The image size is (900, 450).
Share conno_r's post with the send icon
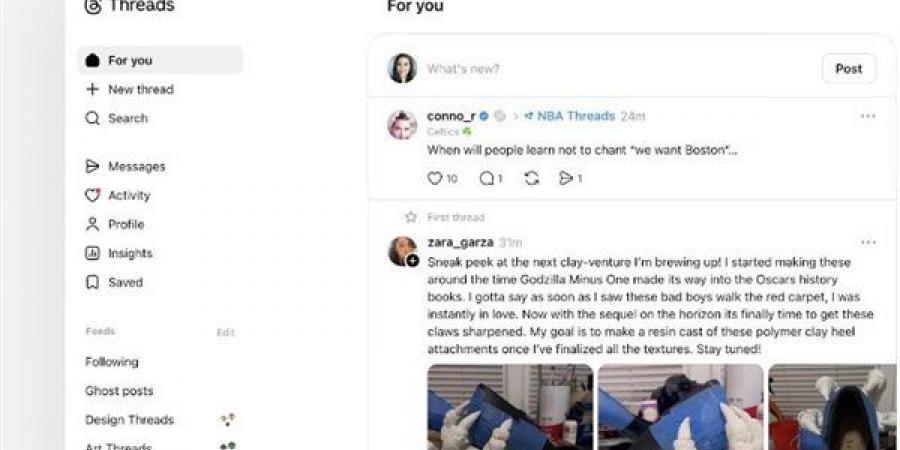click(x=566, y=179)
